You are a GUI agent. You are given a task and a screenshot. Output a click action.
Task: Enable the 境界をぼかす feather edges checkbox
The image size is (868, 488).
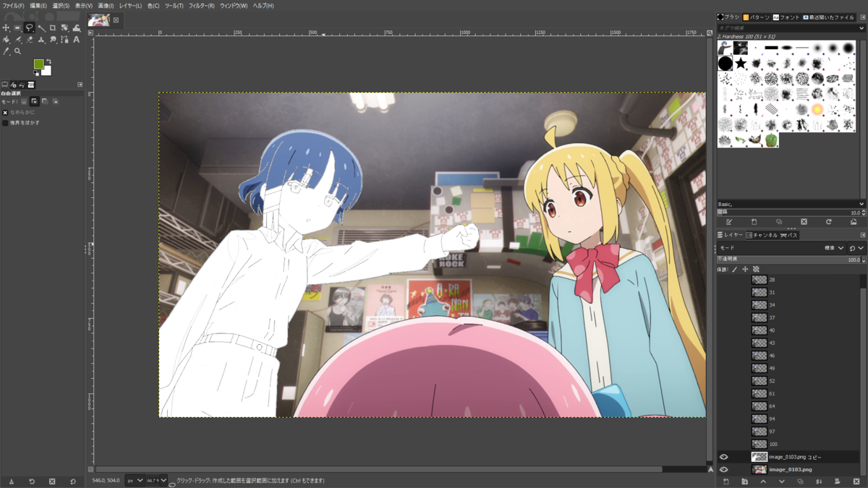(x=5, y=123)
